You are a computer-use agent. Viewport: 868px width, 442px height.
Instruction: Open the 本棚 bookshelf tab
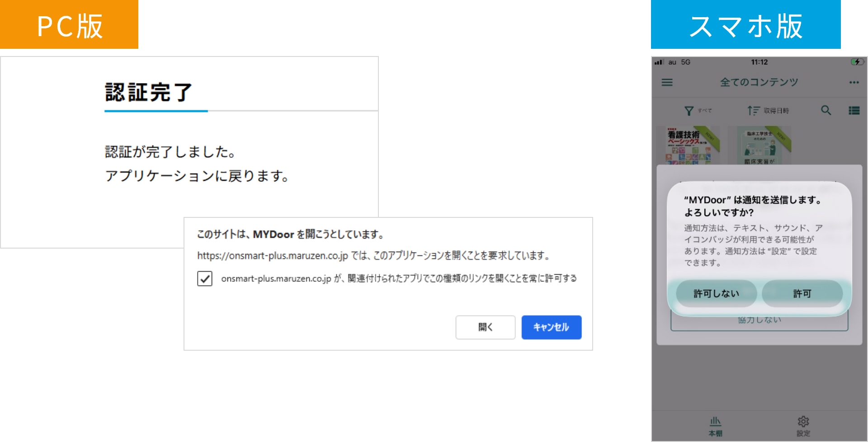715,427
